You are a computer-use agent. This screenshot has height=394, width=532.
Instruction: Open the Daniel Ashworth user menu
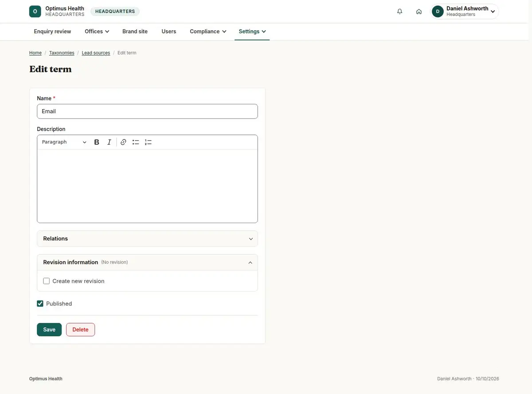click(465, 12)
